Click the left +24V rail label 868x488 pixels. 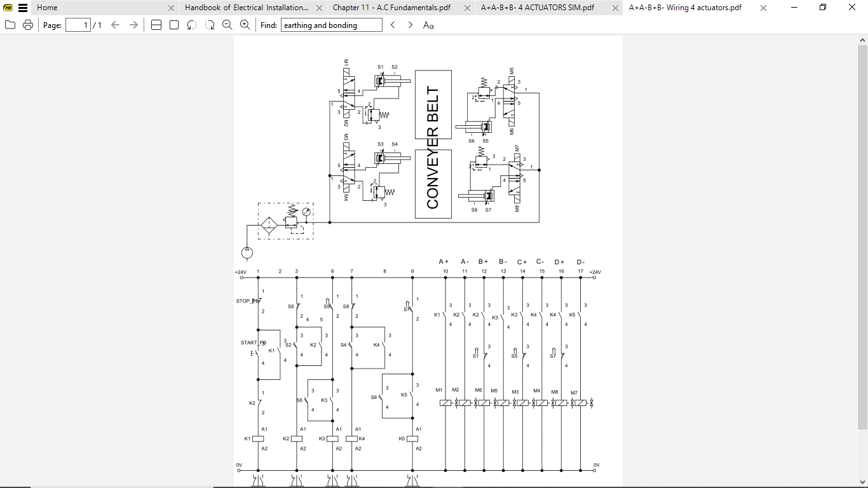coord(241,272)
